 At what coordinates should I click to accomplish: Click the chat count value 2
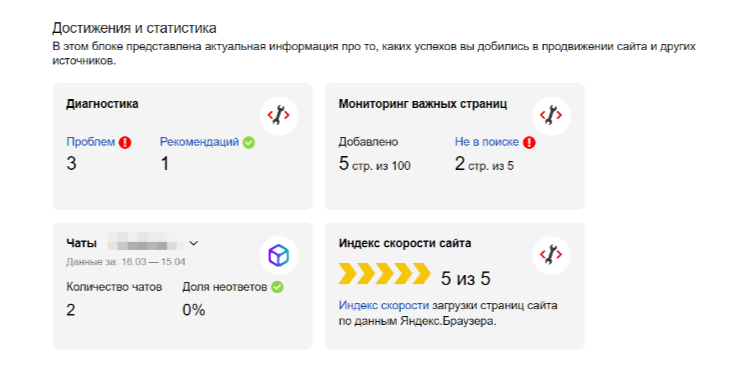pyautogui.click(x=70, y=310)
